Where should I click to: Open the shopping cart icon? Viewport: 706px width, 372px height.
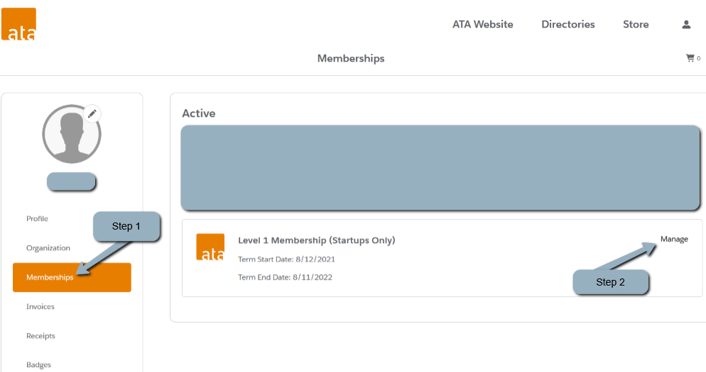[x=690, y=58]
